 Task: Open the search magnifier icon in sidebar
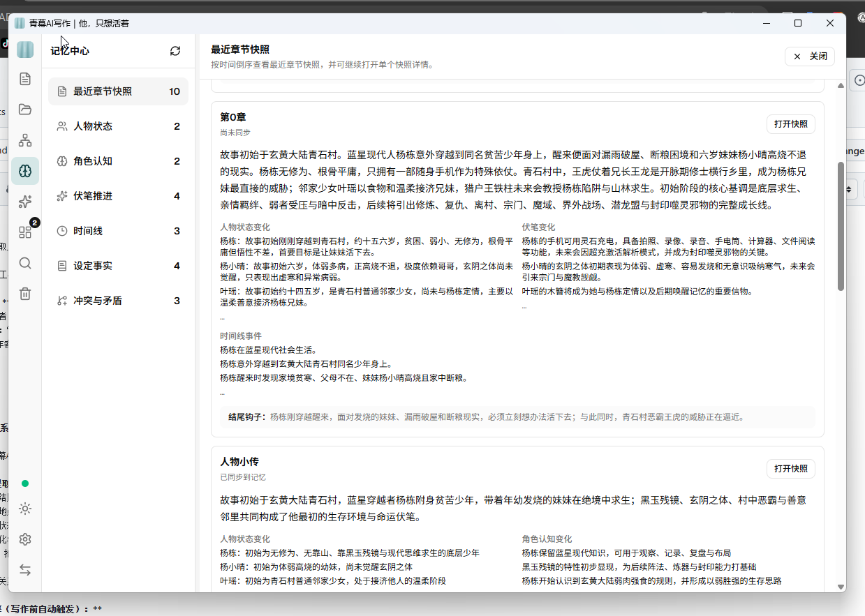25,263
